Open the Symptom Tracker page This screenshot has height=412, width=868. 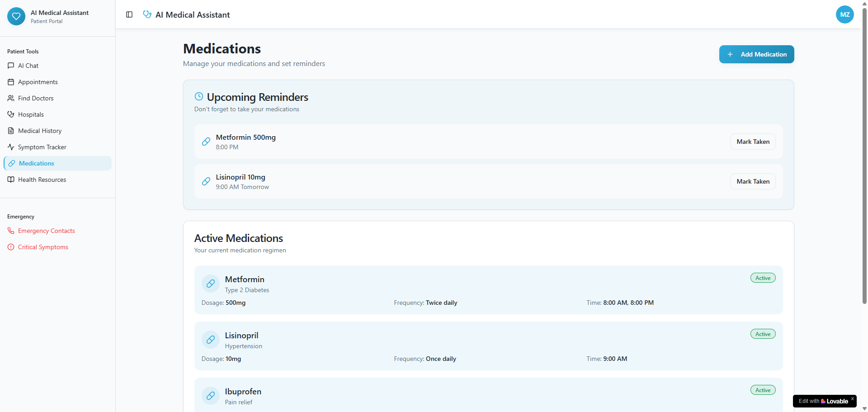[x=57, y=147]
